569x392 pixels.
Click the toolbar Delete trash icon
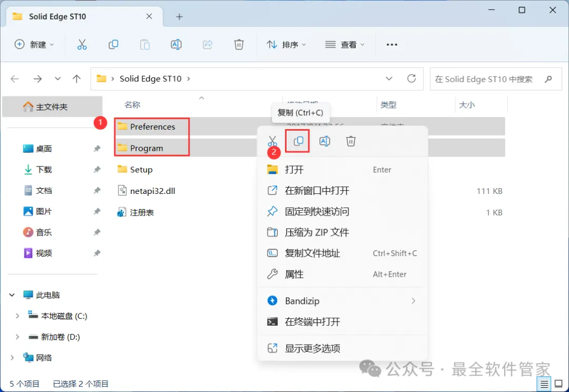pyautogui.click(x=239, y=45)
